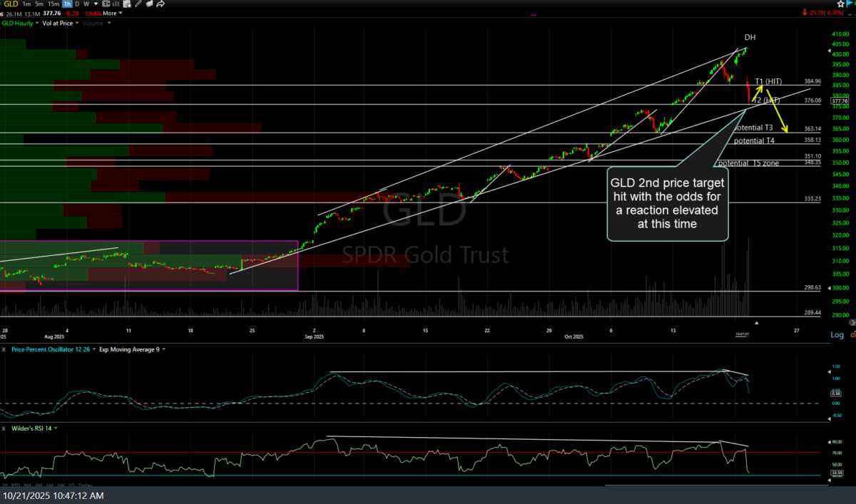This screenshot has height=504, width=856.
Task: Select the Vol at Price study label
Action: coord(58,23)
